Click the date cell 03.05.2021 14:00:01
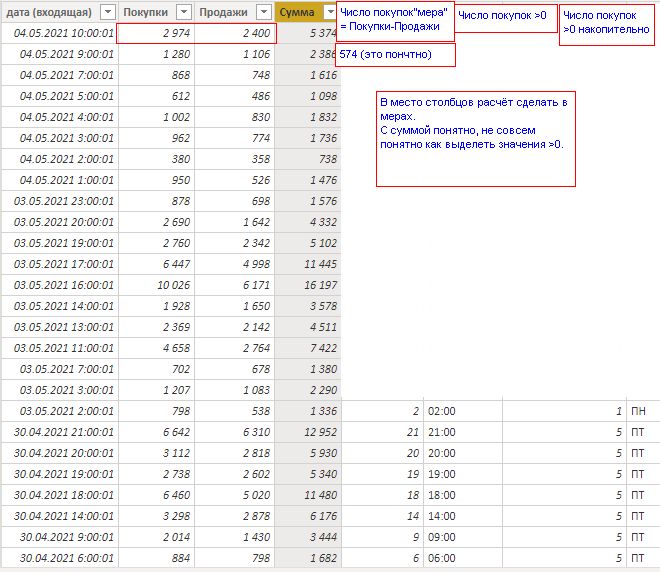Screen dimensions: 660x572 [x=60, y=306]
